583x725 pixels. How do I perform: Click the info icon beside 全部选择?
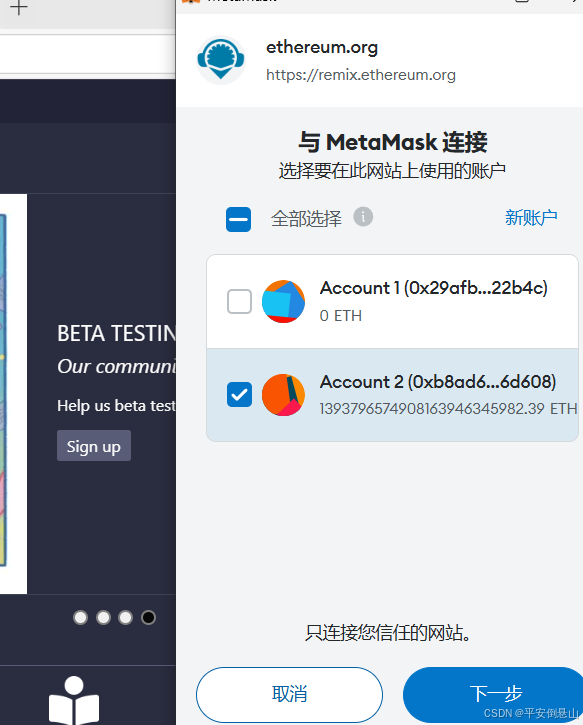363,217
